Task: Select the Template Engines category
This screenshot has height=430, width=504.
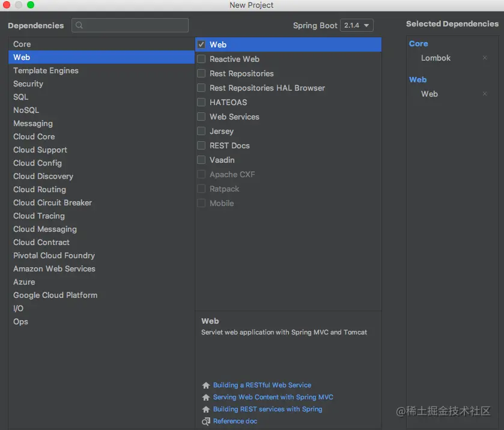Action: (102, 70)
